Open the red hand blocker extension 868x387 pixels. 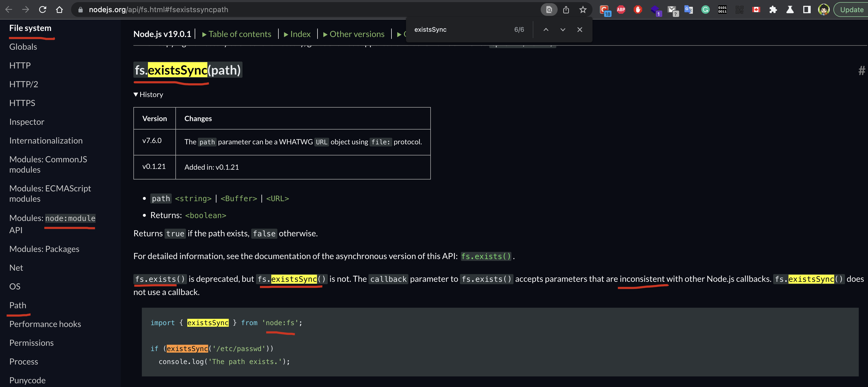tap(638, 10)
